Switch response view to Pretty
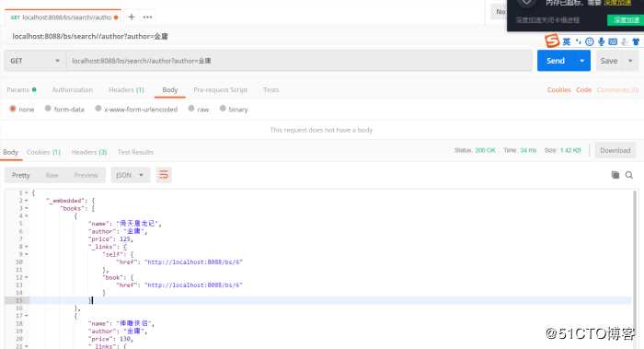This screenshot has height=349, width=644. tap(20, 175)
